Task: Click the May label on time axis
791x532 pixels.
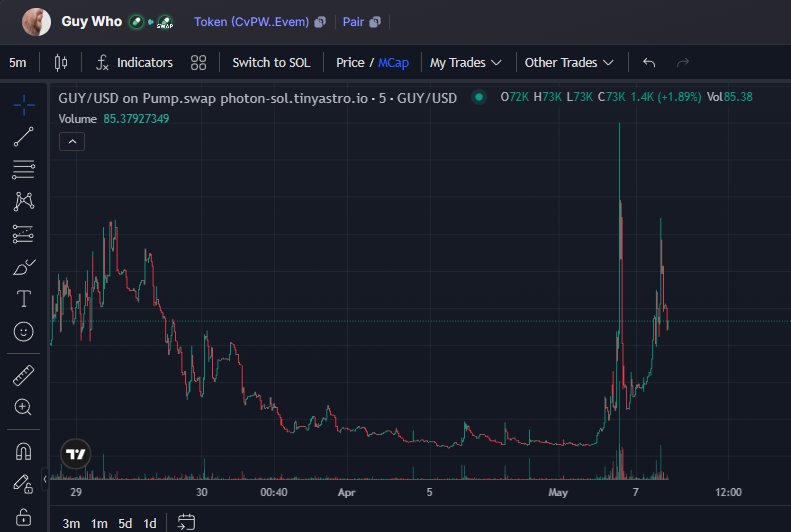Action: click(558, 492)
